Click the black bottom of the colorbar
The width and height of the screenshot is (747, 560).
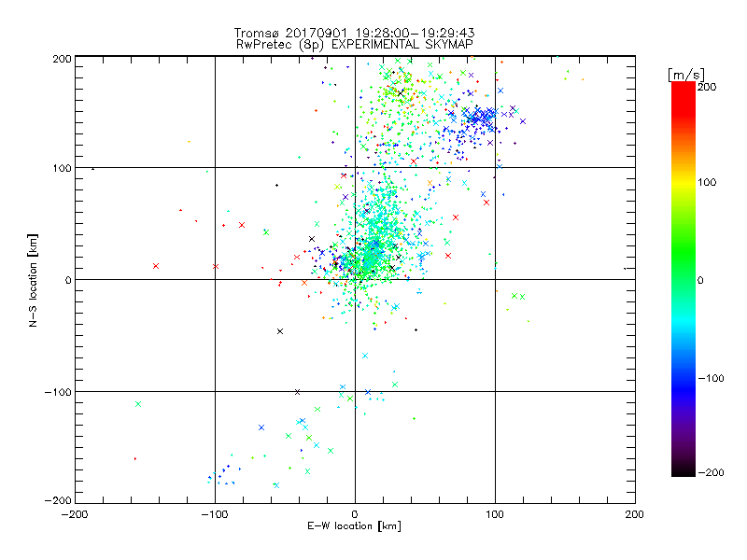(x=684, y=470)
